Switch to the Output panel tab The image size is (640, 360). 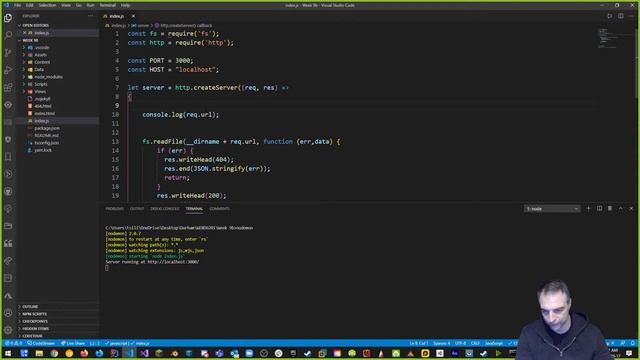(x=137, y=209)
